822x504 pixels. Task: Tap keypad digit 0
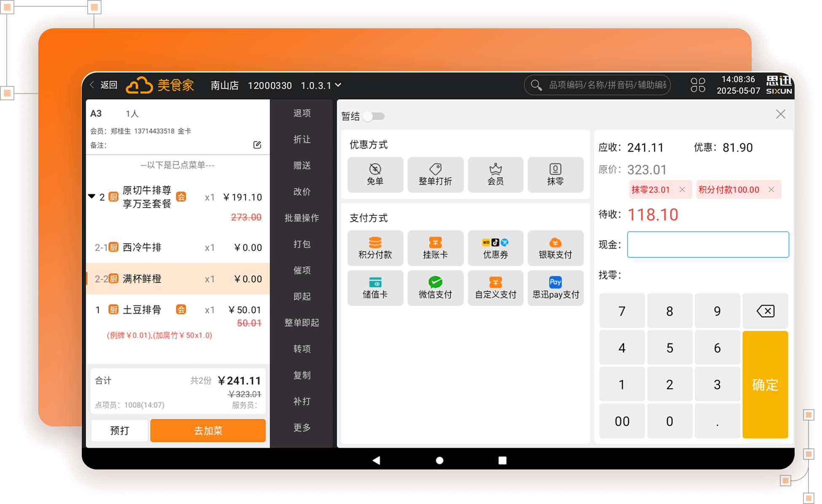point(669,421)
